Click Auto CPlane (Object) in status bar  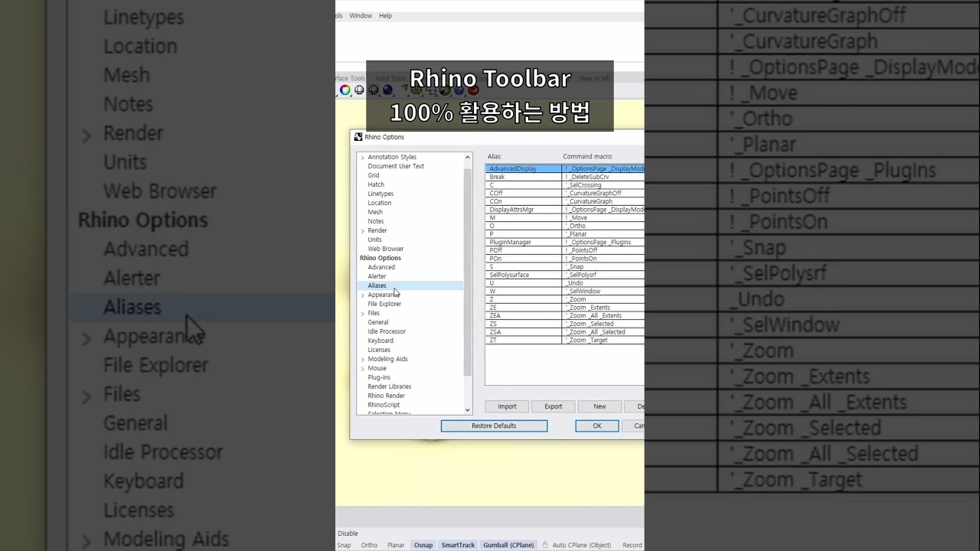582,545
